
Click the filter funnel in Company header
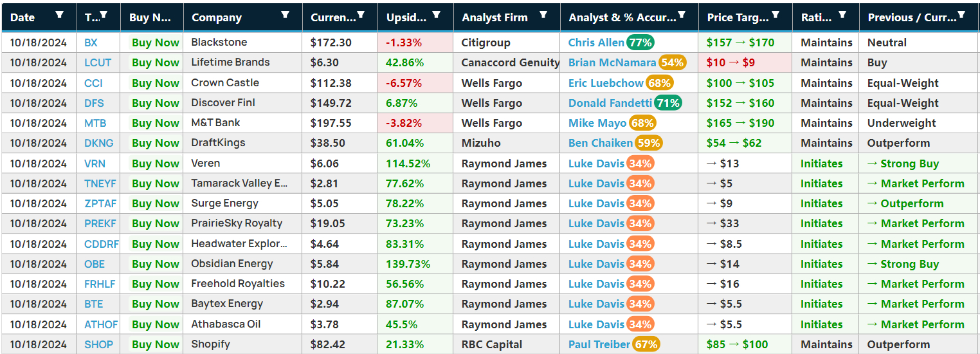pyautogui.click(x=286, y=15)
